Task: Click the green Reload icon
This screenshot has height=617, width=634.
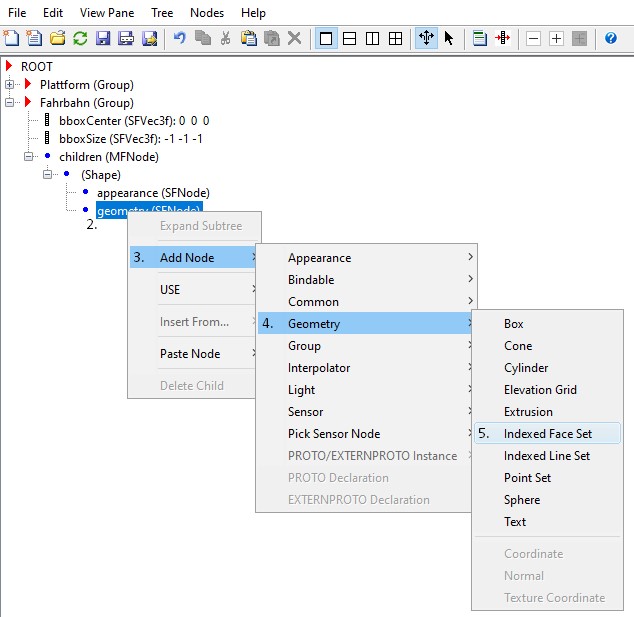Action: 80,38
